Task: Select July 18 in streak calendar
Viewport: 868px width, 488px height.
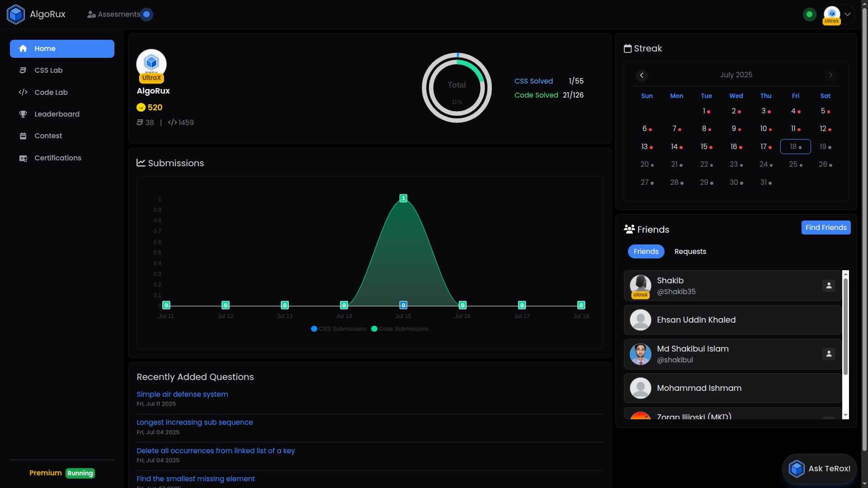Action: 795,147
